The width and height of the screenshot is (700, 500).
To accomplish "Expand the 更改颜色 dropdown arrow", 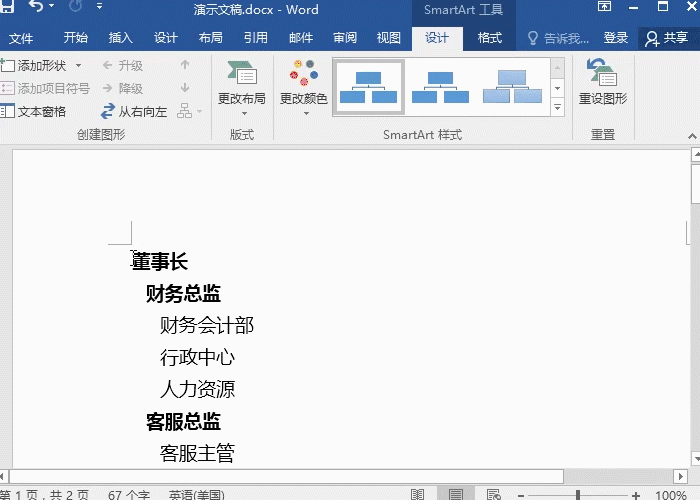I will tap(306, 113).
